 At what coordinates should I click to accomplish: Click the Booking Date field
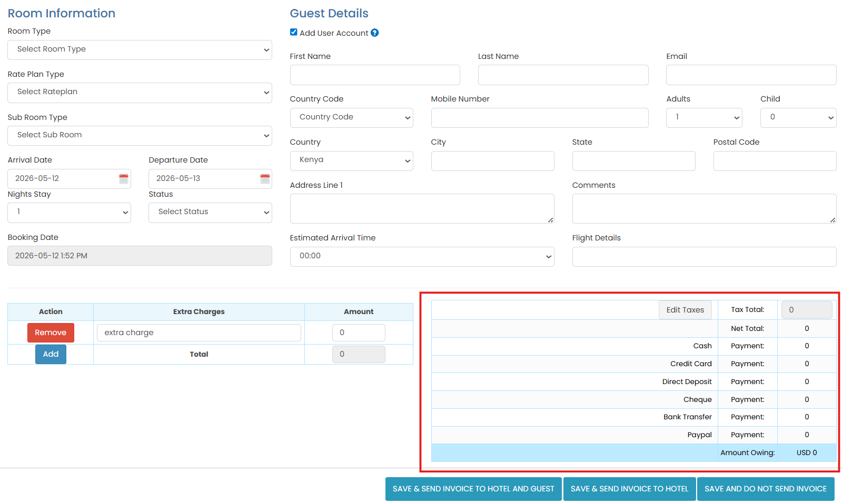click(140, 256)
